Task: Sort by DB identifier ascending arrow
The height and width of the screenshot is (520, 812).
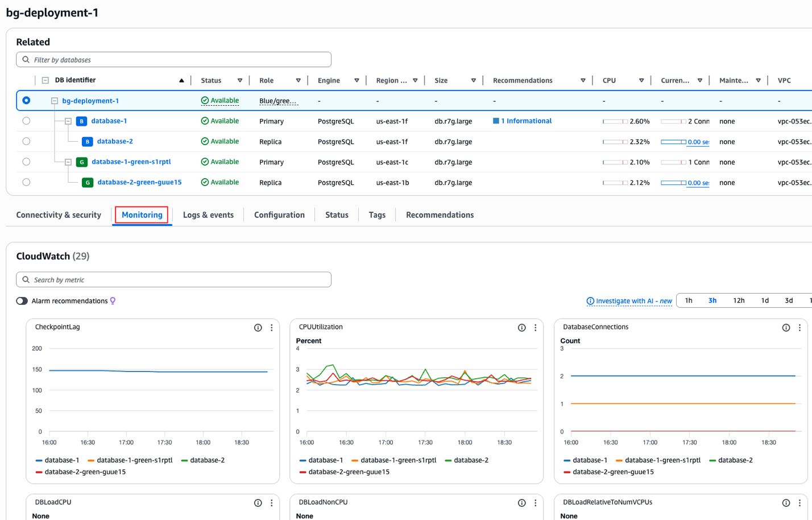Action: [181, 81]
